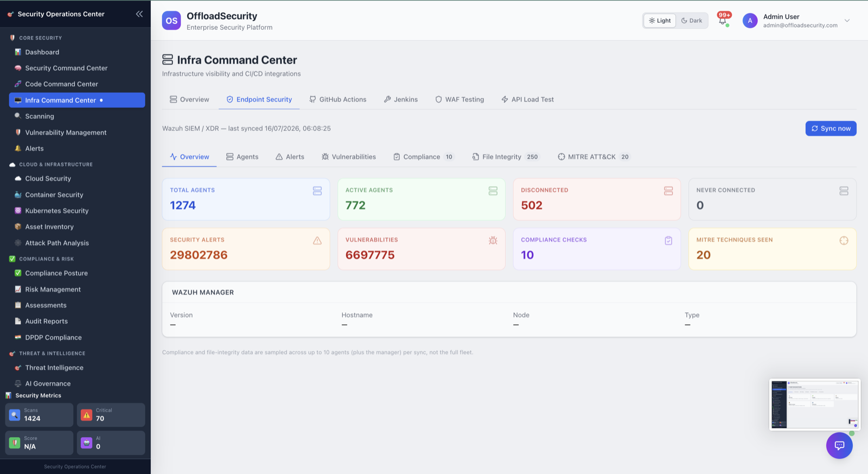868x474 pixels.
Task: Switch theme to Light mode
Action: coord(660,21)
